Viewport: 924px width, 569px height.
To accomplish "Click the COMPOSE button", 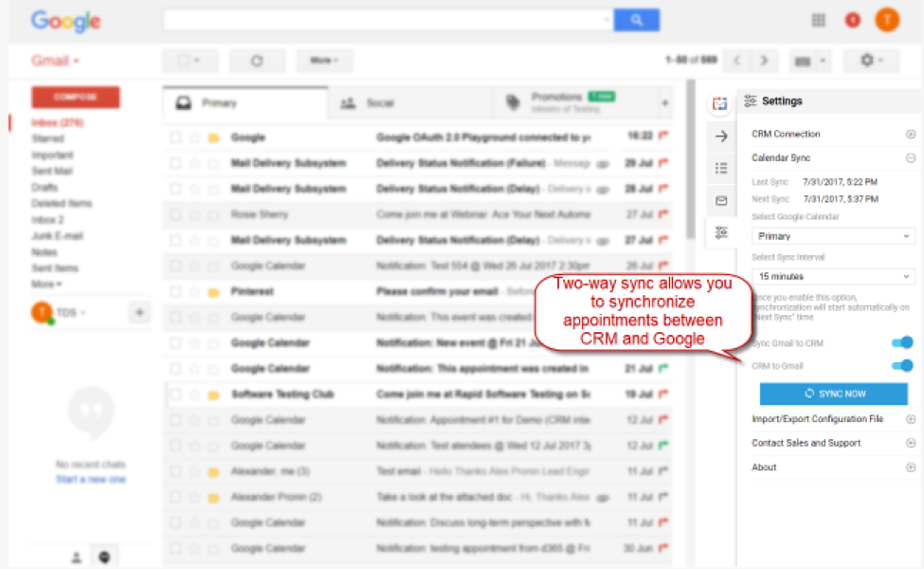I will tap(76, 97).
